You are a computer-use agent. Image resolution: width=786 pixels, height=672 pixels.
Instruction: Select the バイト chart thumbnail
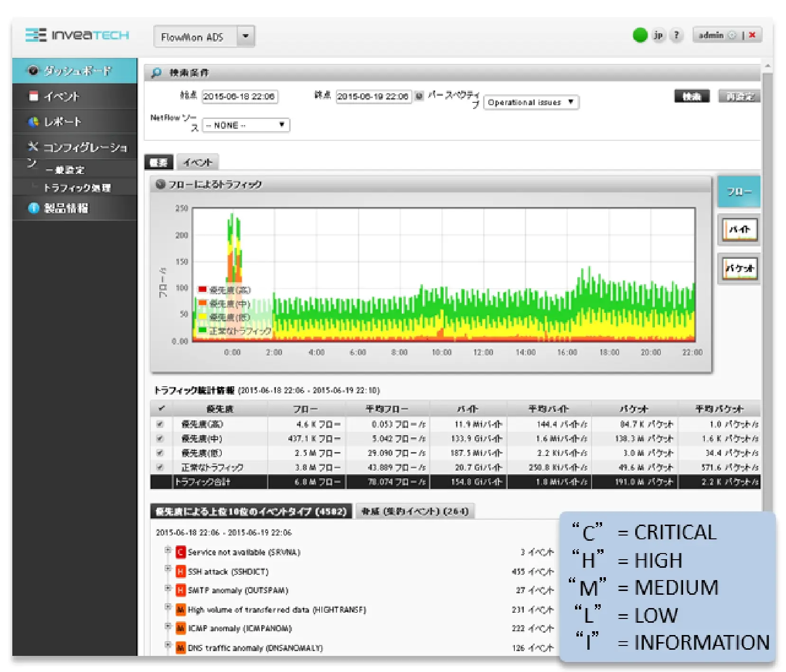click(x=739, y=230)
